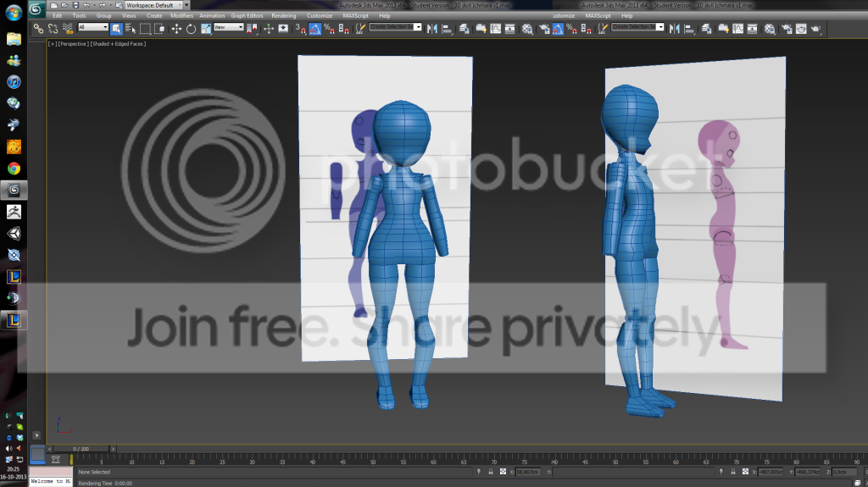
Task: Choose the Bind to Space Warp tool
Action: 67,29
